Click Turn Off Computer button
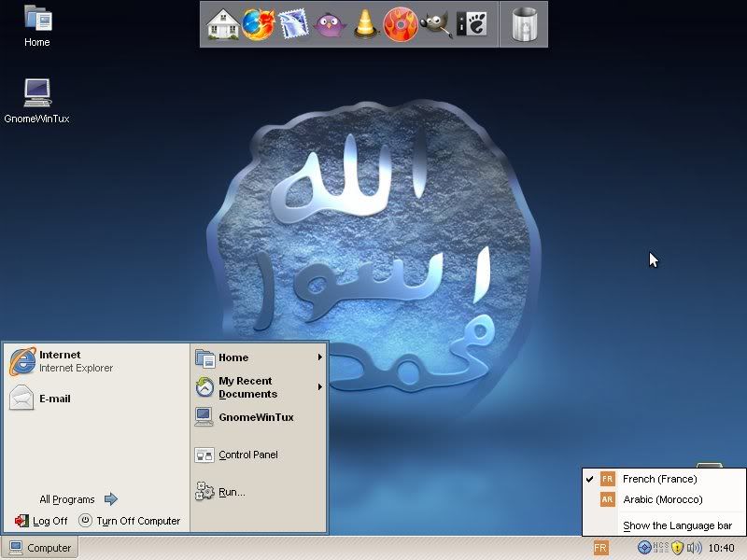The width and height of the screenshot is (747, 560). [130, 521]
